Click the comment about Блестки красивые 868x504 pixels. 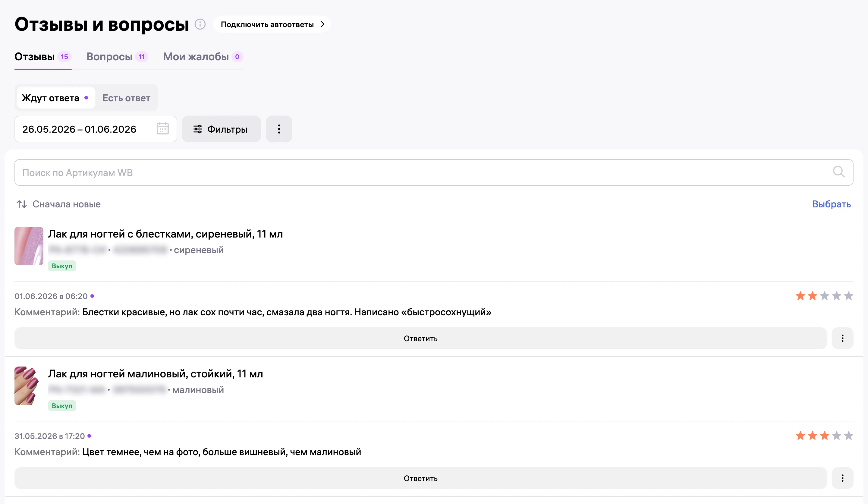287,312
